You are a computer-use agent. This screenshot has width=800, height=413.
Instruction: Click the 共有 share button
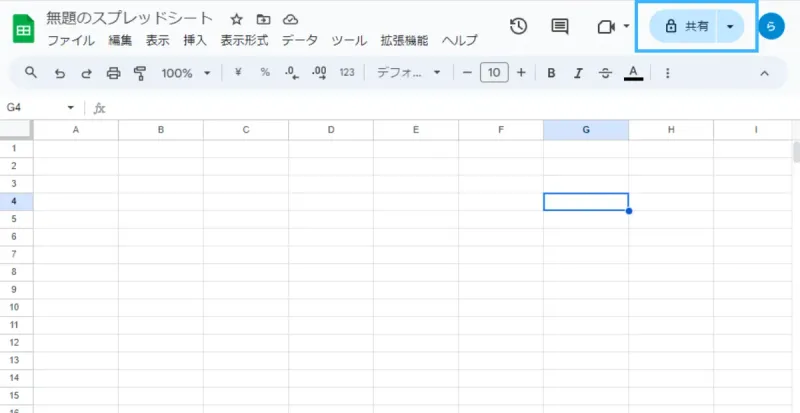(x=683, y=26)
